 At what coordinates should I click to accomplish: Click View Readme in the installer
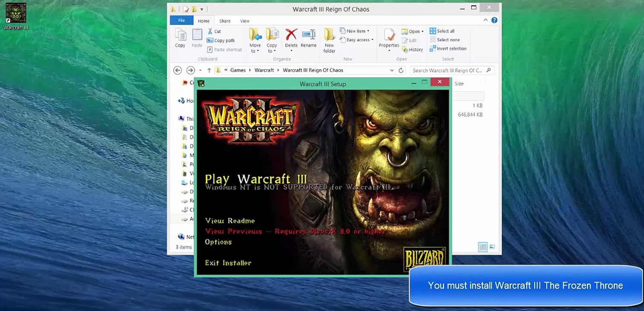230,221
